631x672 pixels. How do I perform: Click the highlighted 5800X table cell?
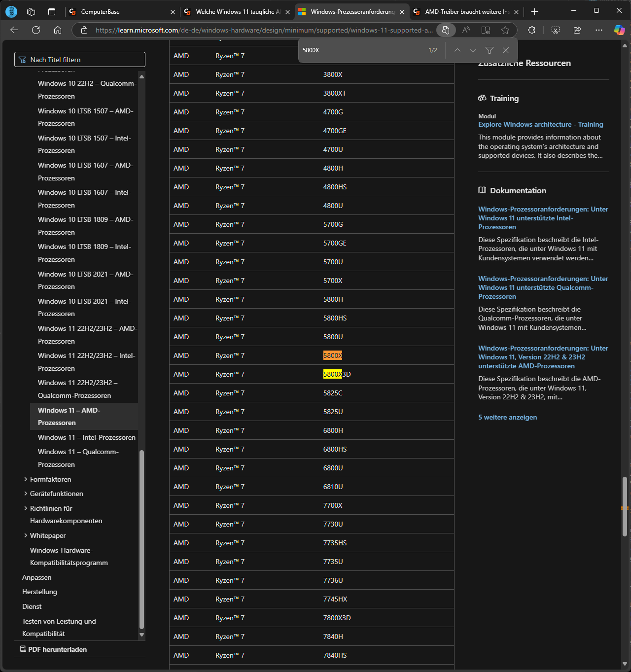[x=333, y=355]
